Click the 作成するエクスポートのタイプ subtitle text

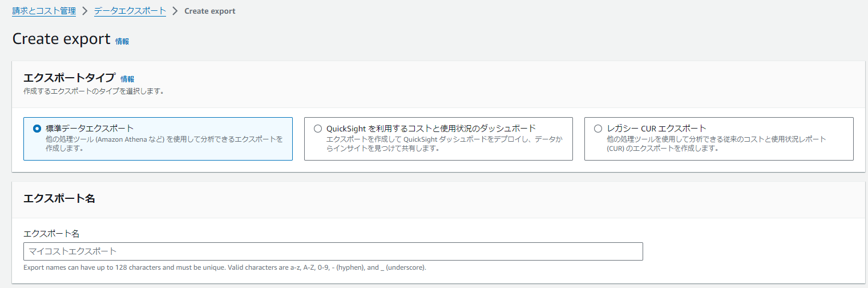(x=94, y=91)
